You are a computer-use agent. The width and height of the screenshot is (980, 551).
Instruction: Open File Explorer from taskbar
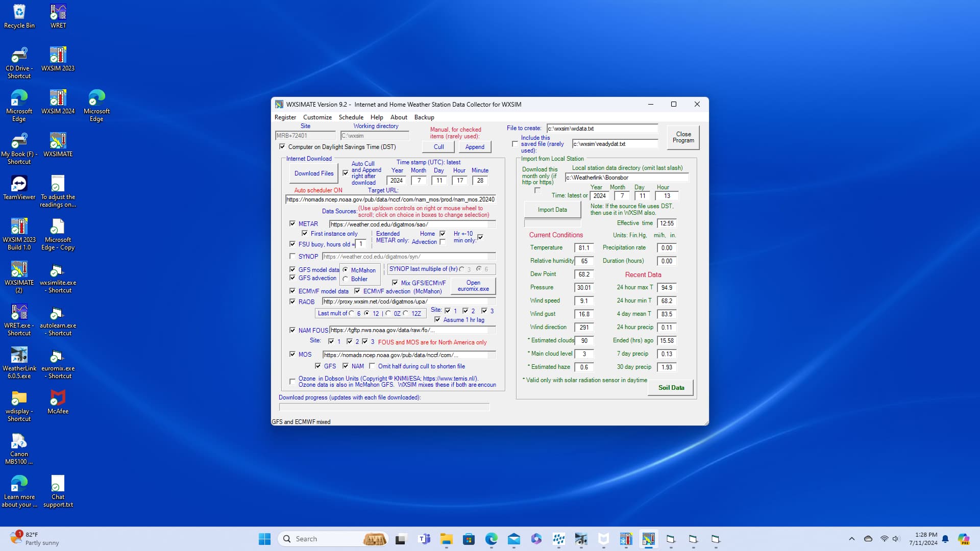(447, 539)
